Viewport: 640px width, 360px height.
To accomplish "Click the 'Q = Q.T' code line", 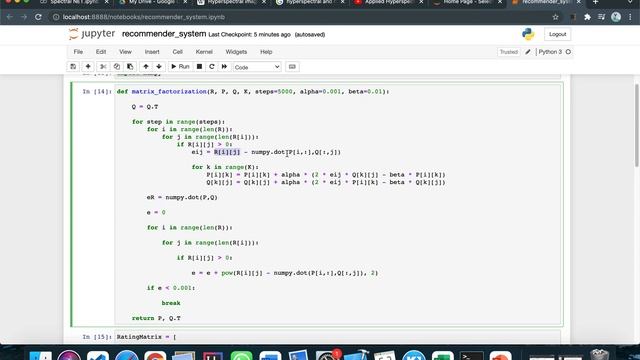I will point(144,107).
